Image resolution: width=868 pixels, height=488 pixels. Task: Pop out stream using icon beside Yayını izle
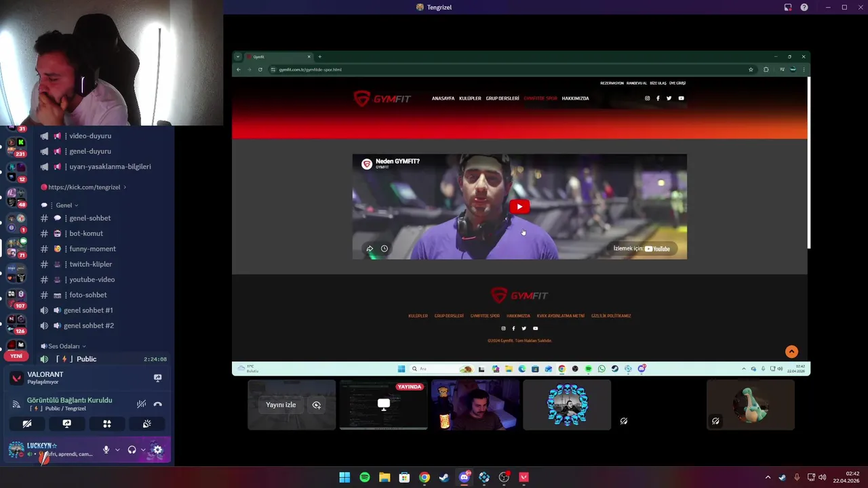point(317,405)
